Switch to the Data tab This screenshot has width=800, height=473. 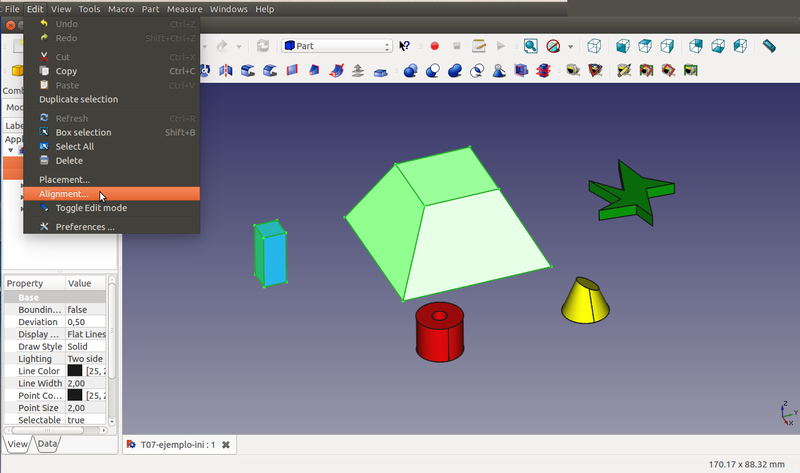pos(47,444)
